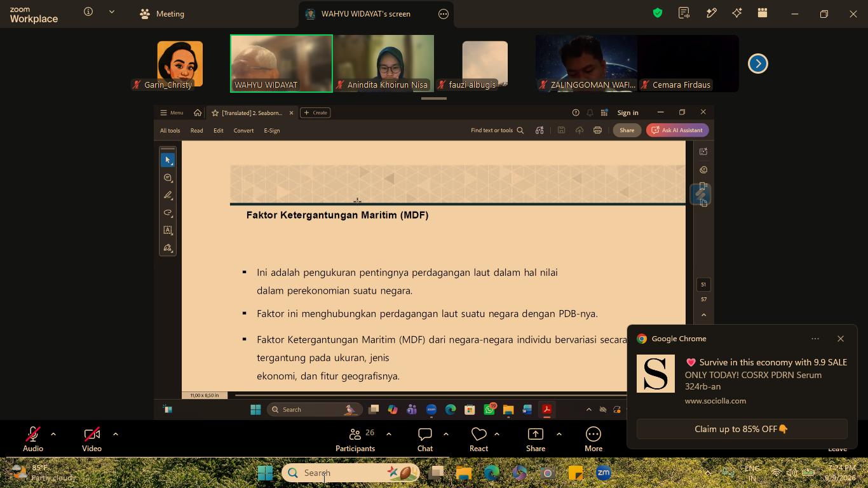Open the More options in Zoom toolbar

coord(593,440)
